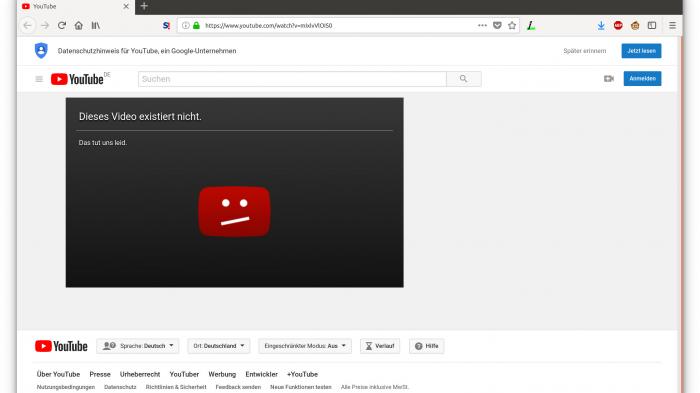
Task: Open the Datenschutz footer link
Action: pyautogui.click(x=120, y=387)
